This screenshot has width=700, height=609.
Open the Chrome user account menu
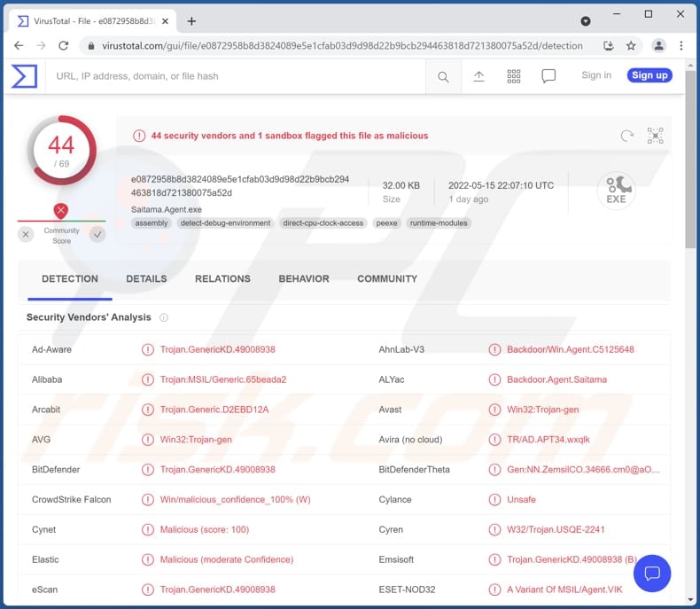click(x=658, y=45)
